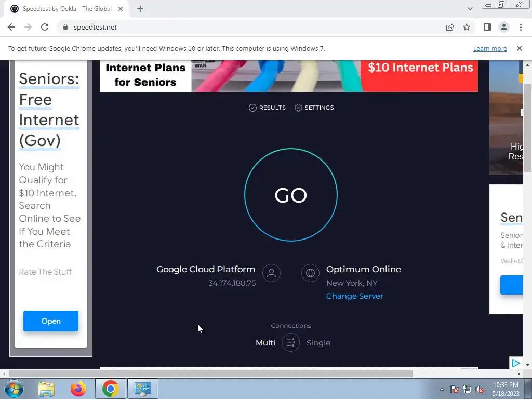Image resolution: width=532 pixels, height=399 pixels.
Task: Click the Internet Plans for Seniors banner
Action: 145,75
